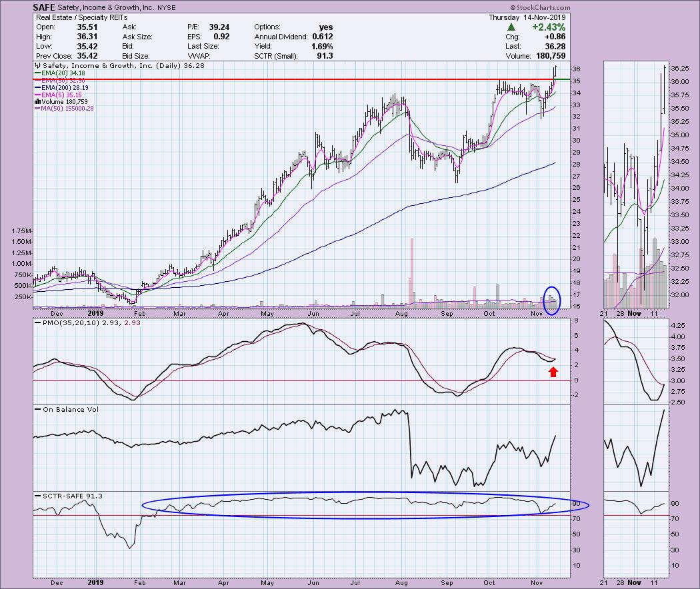Click the 'Last Size:' label
Image resolution: width=700 pixels, height=589 pixels.
coord(203,47)
